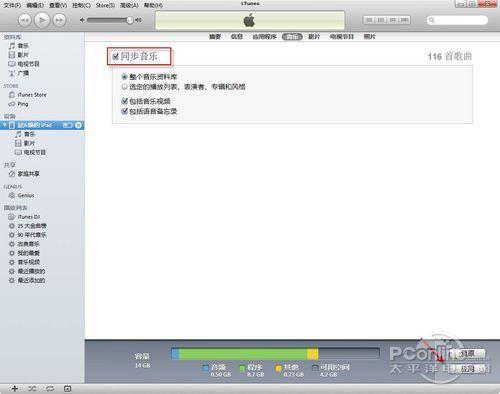The width and height of the screenshot is (500, 394).
Task: Switch to the 信息 info tab
Action: click(237, 37)
